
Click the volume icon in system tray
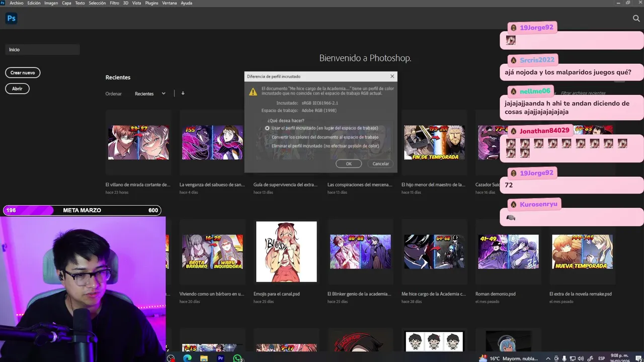pos(581,358)
